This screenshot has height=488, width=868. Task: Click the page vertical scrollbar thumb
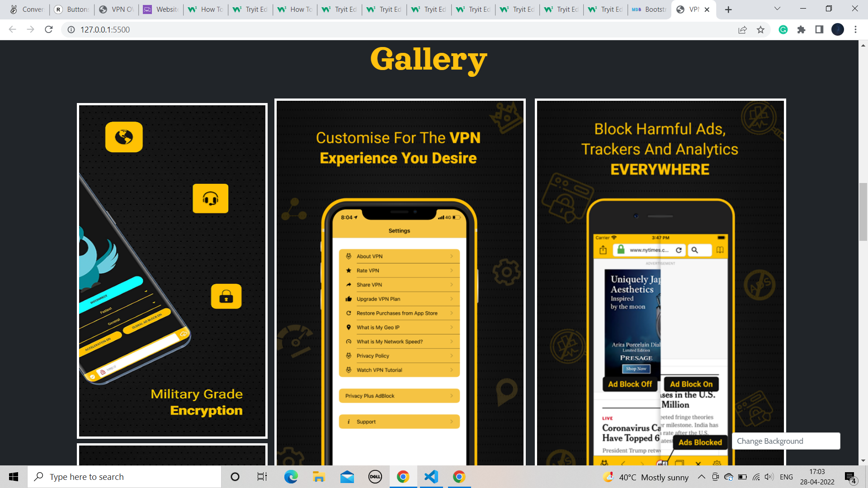(863, 212)
